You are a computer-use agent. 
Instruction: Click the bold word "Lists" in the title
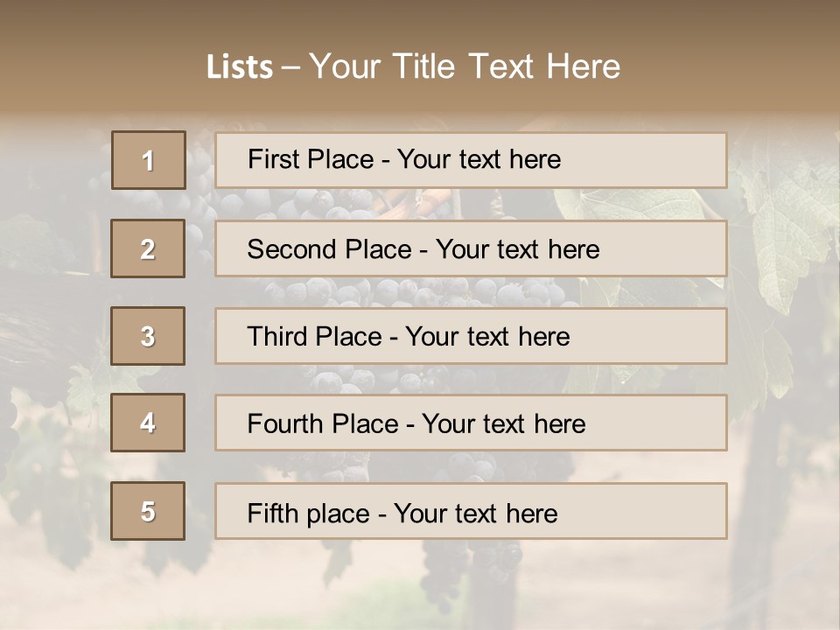pyautogui.click(x=240, y=67)
